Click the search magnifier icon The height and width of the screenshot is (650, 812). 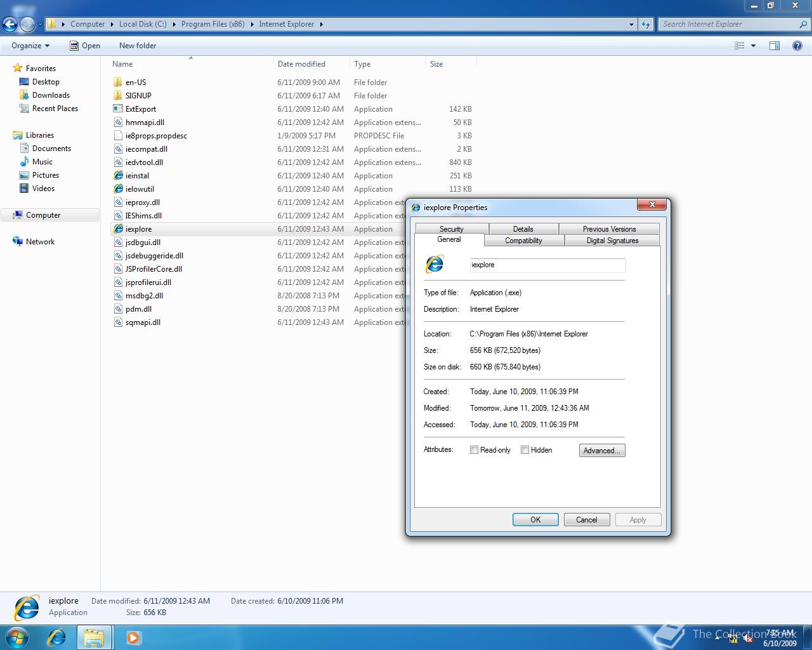pyautogui.click(x=803, y=24)
